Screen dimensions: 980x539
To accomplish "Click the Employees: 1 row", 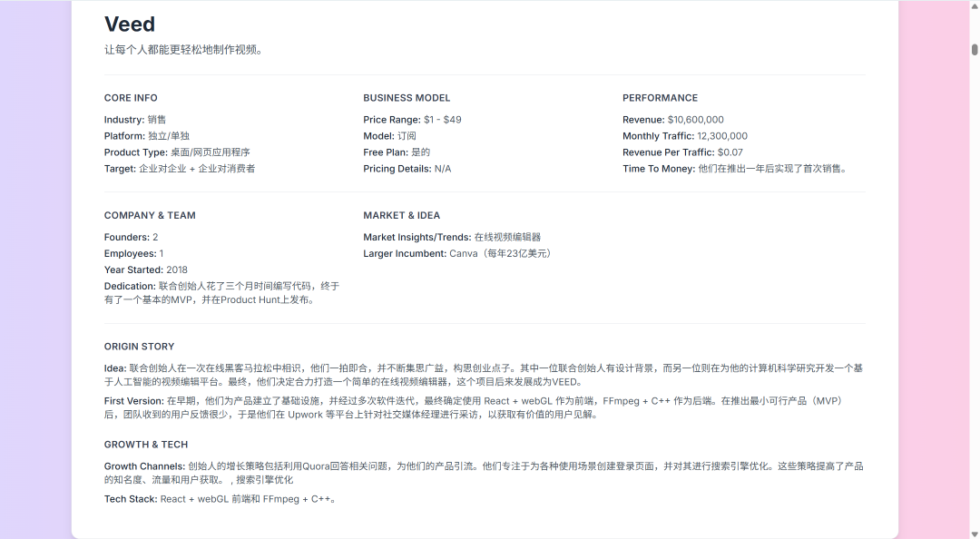I will 133,253.
